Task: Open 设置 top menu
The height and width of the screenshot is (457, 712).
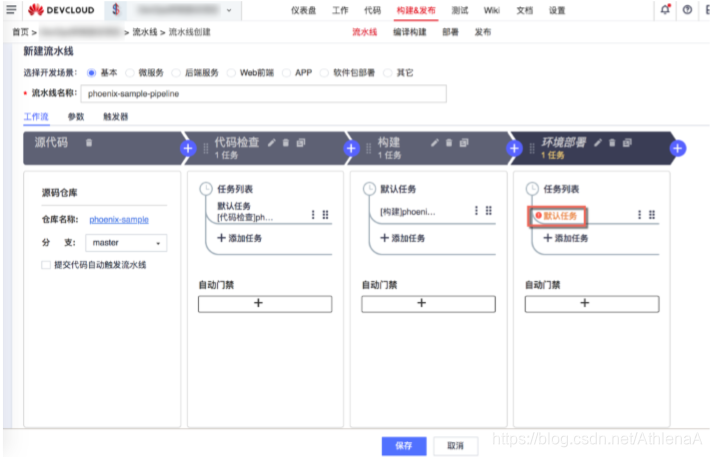Action: pyautogui.click(x=557, y=10)
